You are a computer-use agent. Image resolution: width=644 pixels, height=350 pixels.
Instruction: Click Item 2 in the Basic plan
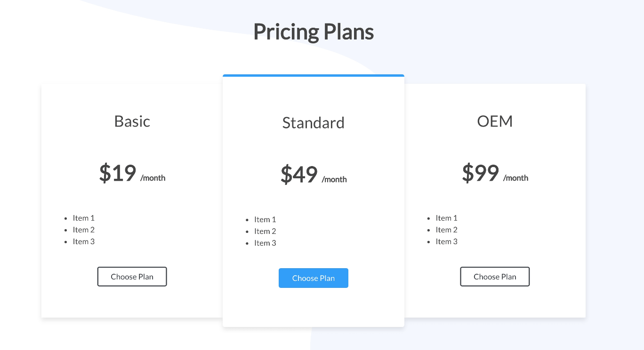click(83, 230)
